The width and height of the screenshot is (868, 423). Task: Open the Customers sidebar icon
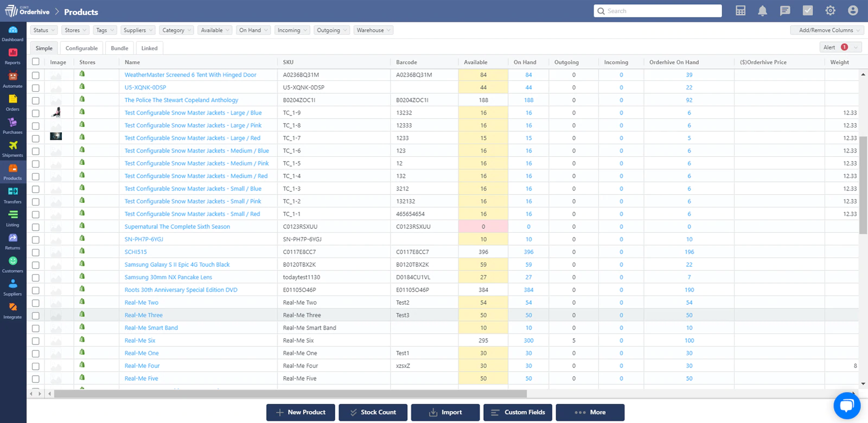coord(12,264)
